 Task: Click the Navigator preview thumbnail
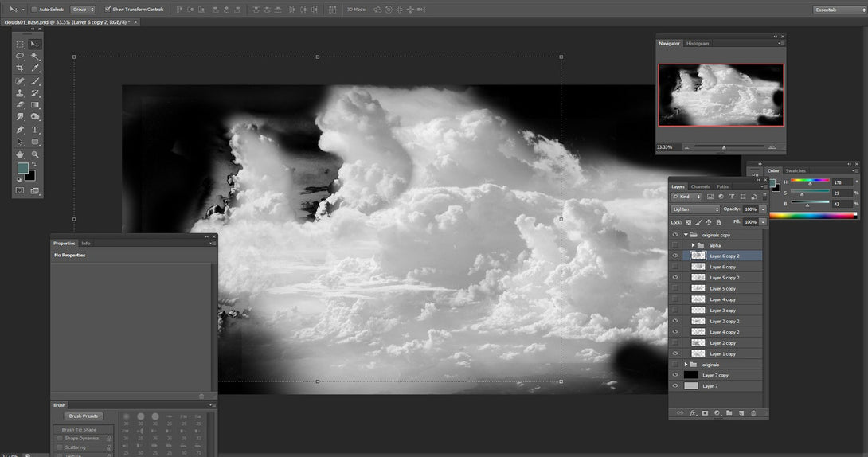pyautogui.click(x=721, y=96)
